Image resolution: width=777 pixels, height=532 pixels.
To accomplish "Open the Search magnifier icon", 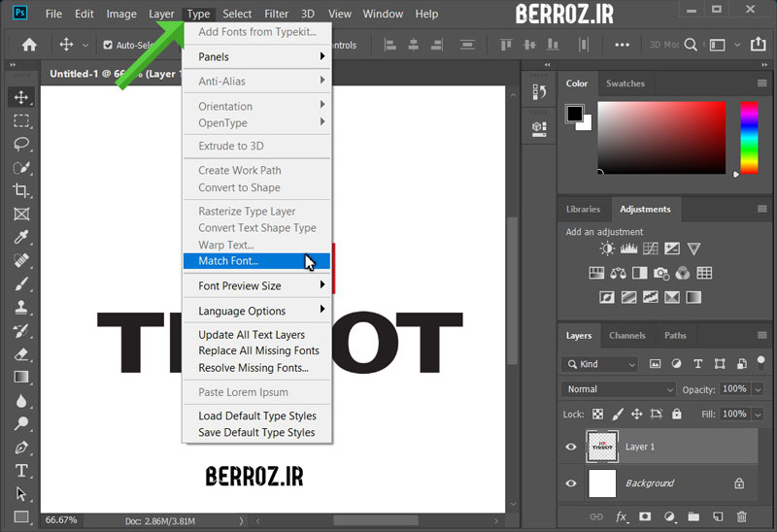I will point(691,45).
